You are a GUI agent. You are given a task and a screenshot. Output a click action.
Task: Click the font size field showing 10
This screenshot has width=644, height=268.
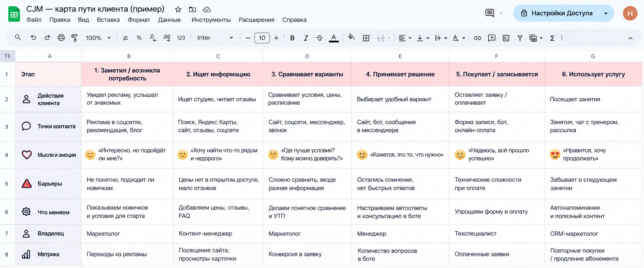tap(262, 38)
